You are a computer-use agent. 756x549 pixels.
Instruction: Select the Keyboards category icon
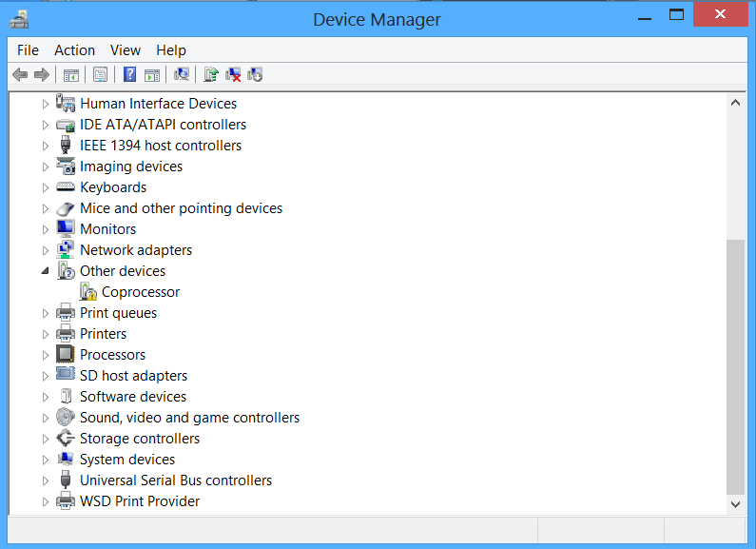click(66, 186)
